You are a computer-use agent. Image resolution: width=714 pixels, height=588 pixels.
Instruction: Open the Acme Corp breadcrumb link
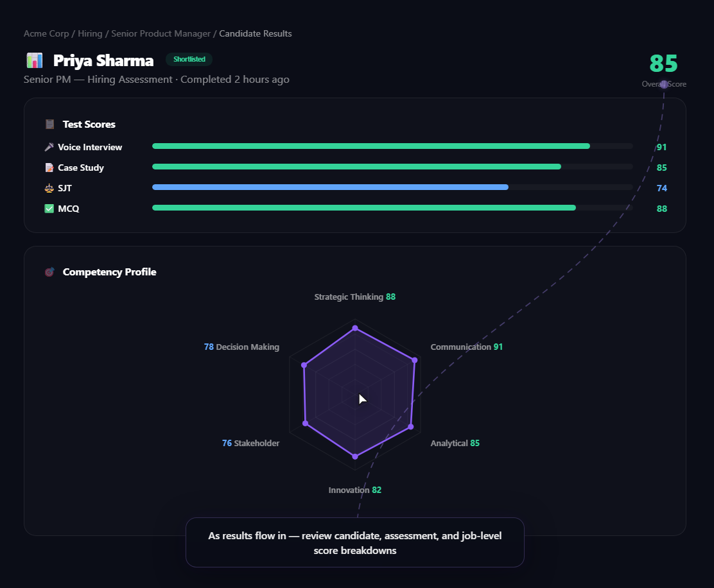[47, 33]
